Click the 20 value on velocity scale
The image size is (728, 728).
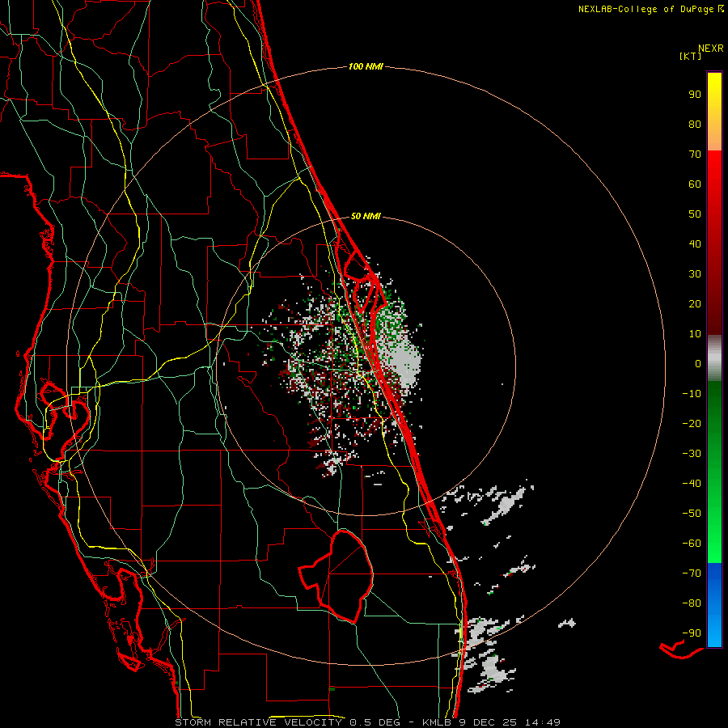tap(695, 303)
